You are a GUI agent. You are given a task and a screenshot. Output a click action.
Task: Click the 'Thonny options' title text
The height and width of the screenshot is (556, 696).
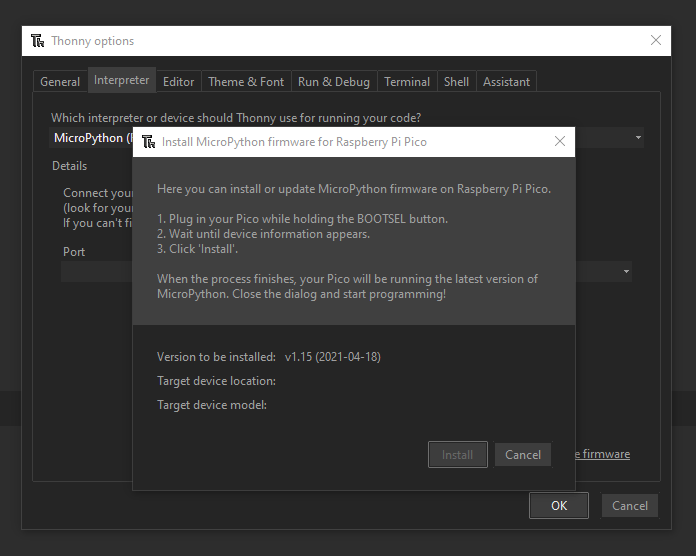tap(92, 41)
